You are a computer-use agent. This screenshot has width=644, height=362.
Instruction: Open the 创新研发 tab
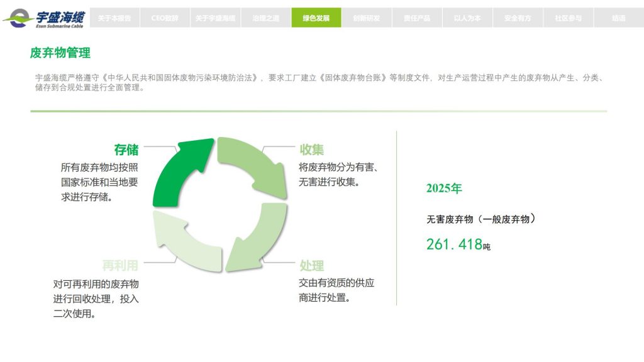pos(367,18)
